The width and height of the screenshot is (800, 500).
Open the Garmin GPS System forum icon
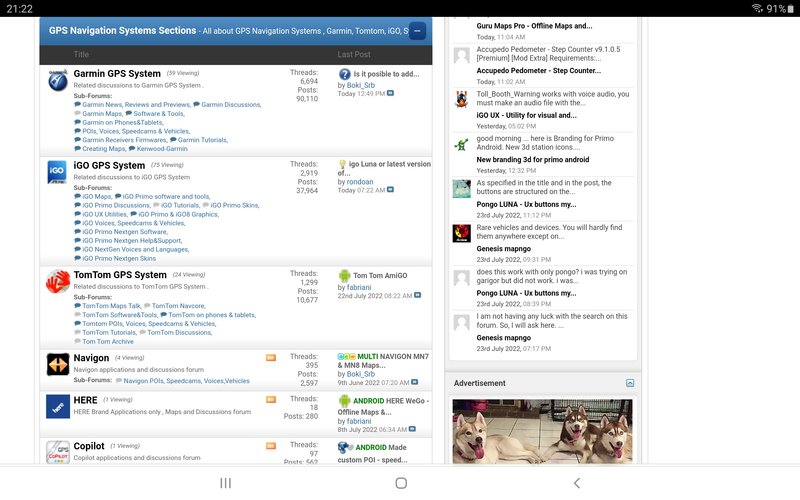pyautogui.click(x=58, y=81)
